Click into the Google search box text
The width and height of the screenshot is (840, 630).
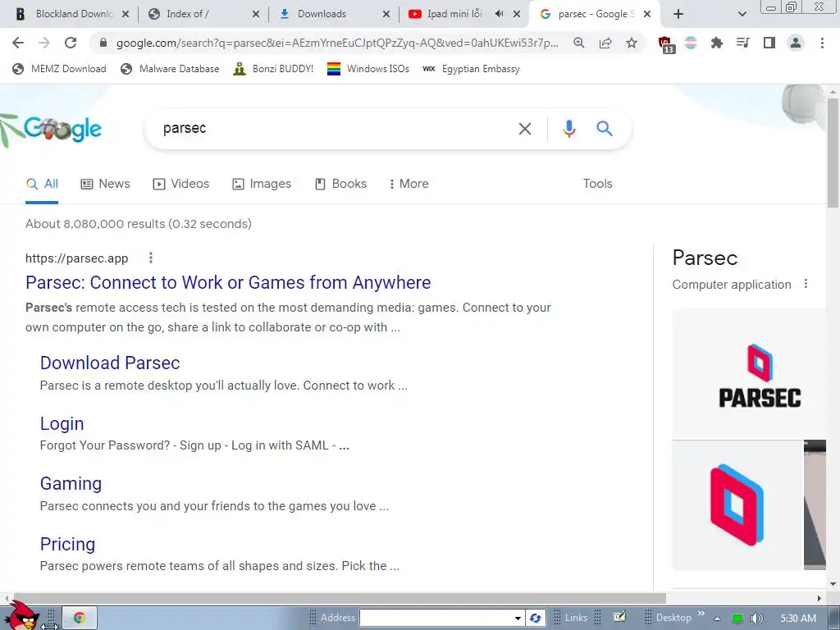click(x=185, y=129)
